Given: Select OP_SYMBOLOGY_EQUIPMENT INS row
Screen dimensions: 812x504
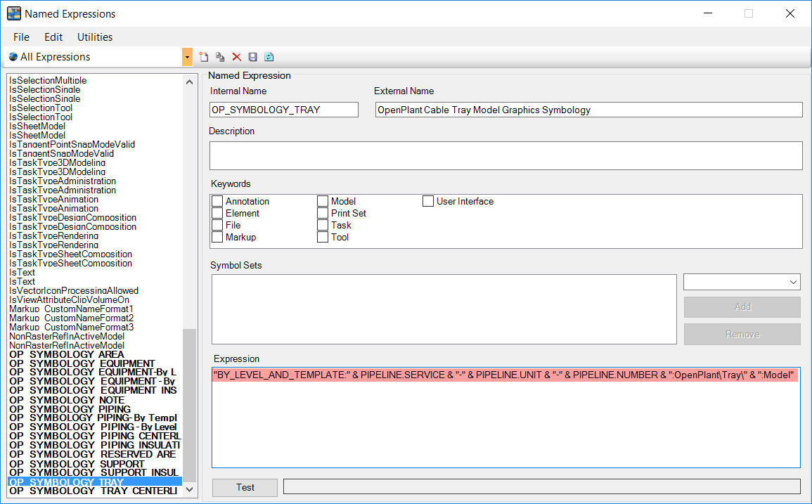Looking at the screenshot, I should (94, 390).
